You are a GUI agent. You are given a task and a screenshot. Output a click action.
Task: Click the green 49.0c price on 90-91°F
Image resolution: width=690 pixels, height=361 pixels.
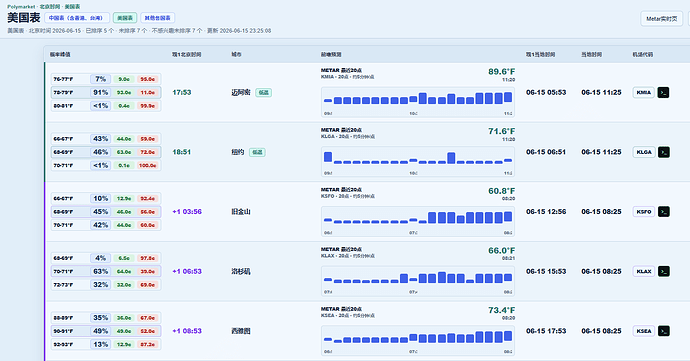pos(124,331)
